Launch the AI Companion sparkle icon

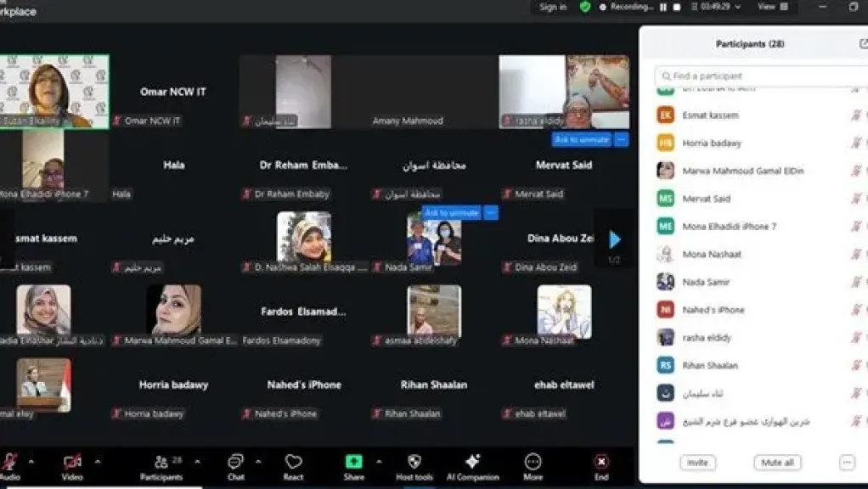tap(473, 463)
